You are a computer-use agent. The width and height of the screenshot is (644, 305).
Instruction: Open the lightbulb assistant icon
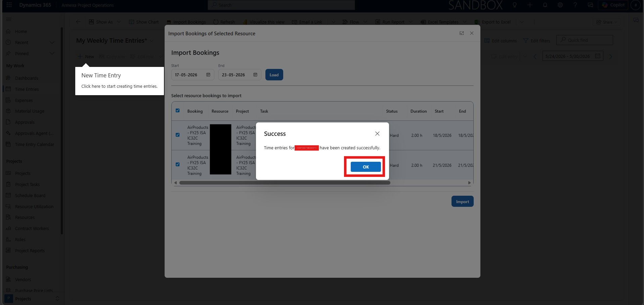(x=515, y=5)
